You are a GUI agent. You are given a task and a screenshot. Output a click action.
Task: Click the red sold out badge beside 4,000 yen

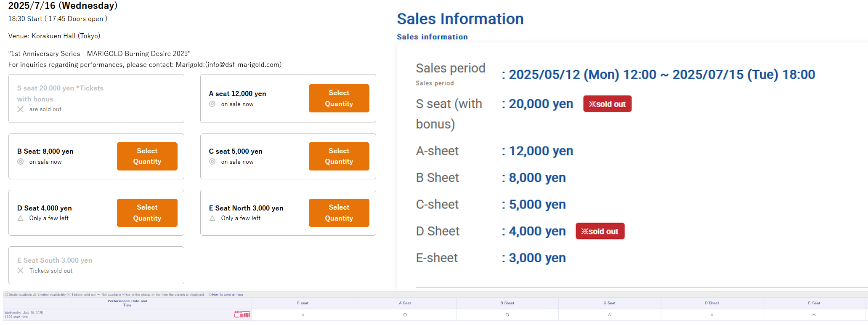click(x=600, y=231)
